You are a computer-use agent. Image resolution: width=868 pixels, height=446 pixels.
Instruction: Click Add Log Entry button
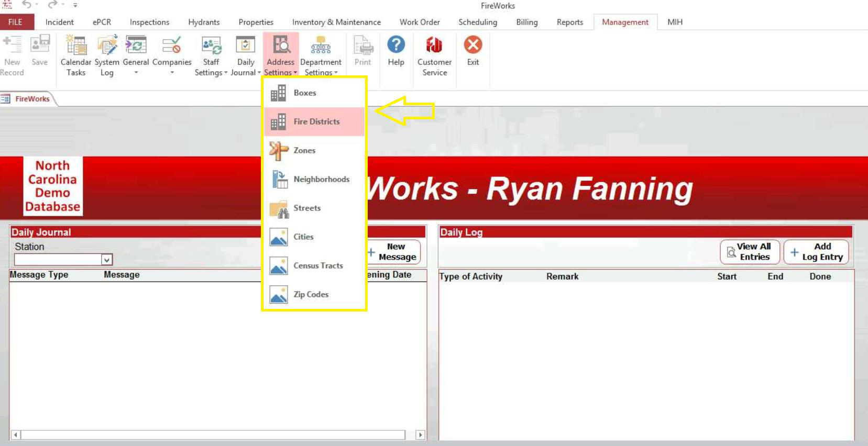(816, 252)
